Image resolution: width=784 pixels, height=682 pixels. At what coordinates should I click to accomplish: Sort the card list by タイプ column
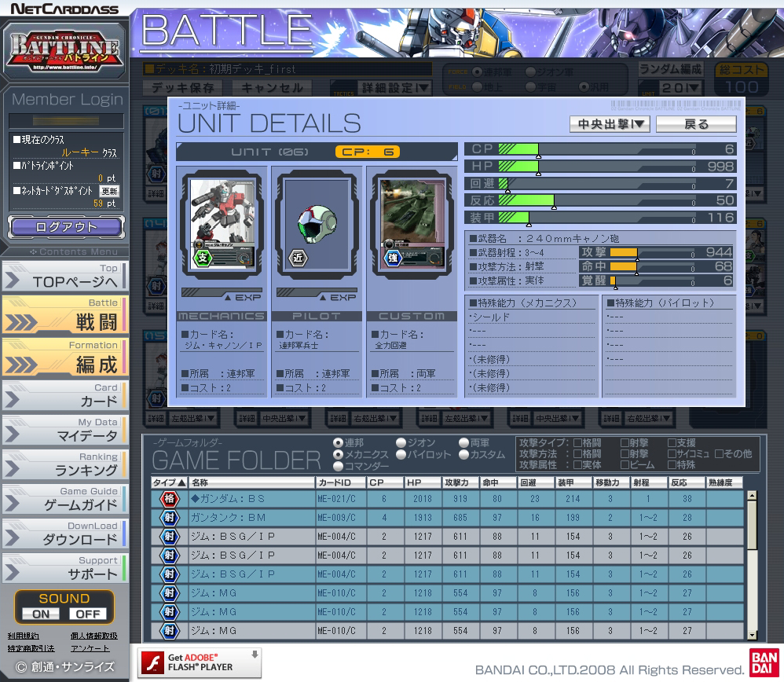point(170,482)
